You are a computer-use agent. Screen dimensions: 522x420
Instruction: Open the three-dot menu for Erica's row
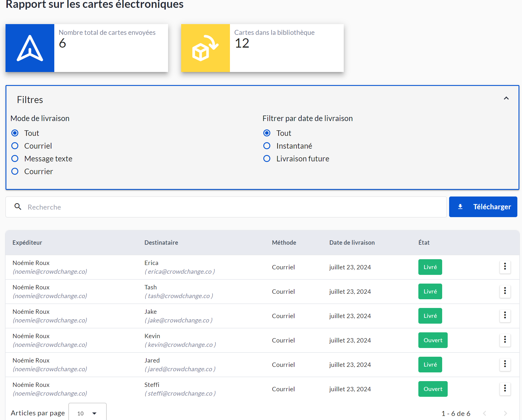(x=505, y=267)
